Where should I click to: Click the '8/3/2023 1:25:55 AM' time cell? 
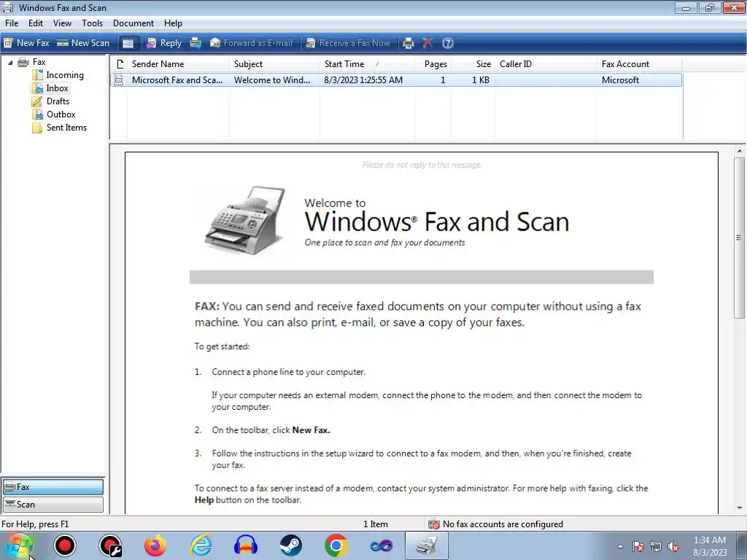(363, 80)
